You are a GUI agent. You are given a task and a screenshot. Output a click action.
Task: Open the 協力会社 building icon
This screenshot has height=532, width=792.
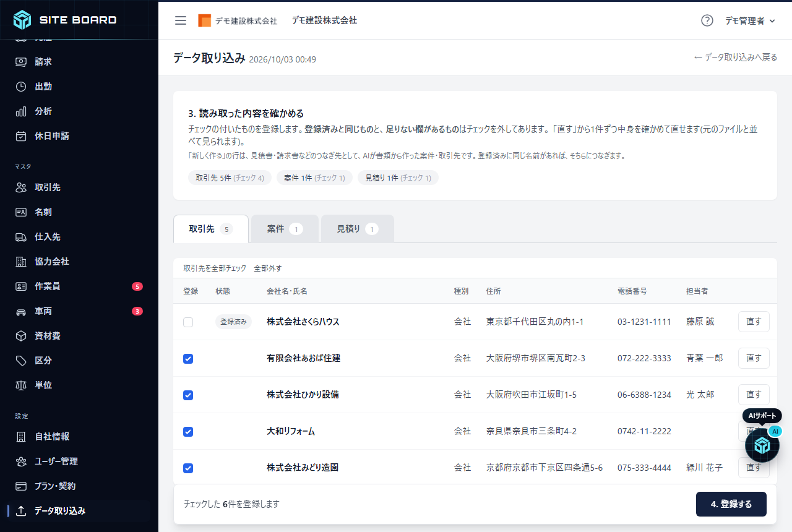click(x=21, y=262)
